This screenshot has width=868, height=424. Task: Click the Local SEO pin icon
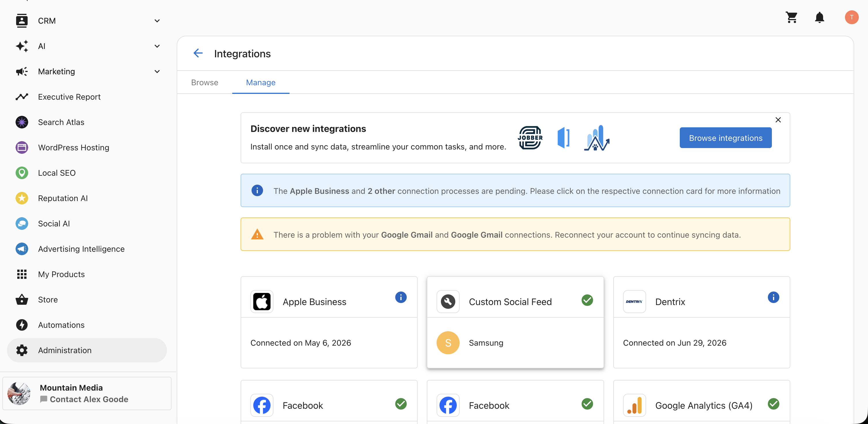[22, 173]
